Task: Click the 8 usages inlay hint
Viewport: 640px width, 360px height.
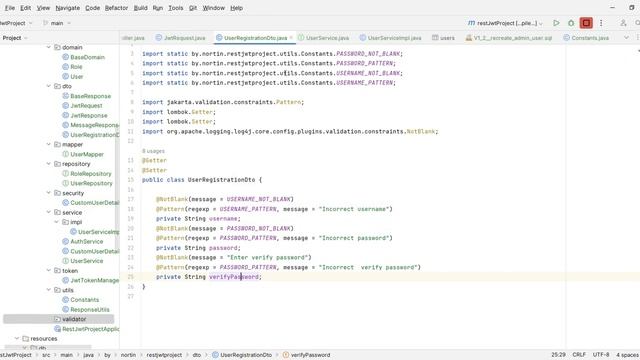Action: 153,151
